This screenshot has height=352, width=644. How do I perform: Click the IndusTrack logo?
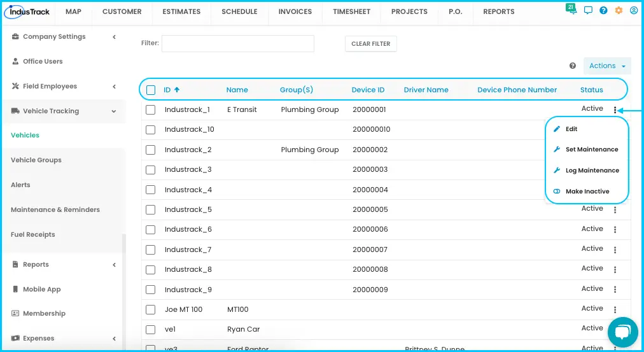click(x=27, y=12)
